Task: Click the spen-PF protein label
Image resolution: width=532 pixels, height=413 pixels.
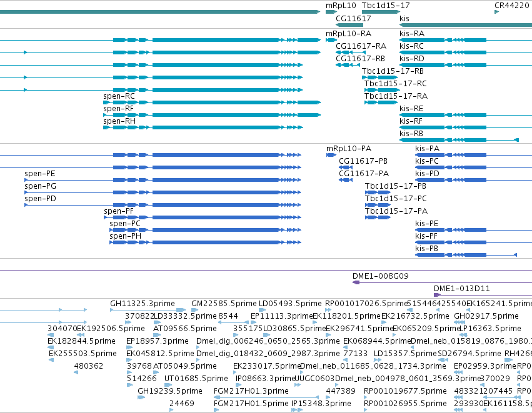Action: click(x=119, y=212)
